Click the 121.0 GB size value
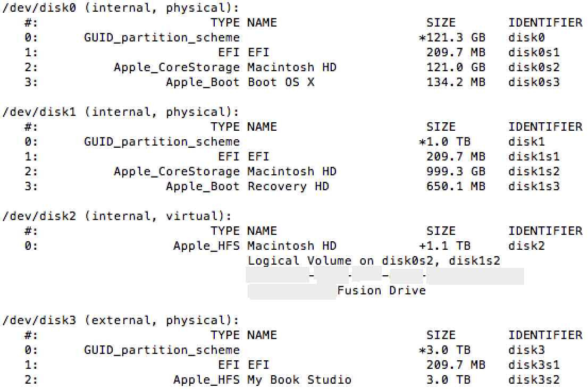This screenshot has height=389, width=588. tap(456, 67)
